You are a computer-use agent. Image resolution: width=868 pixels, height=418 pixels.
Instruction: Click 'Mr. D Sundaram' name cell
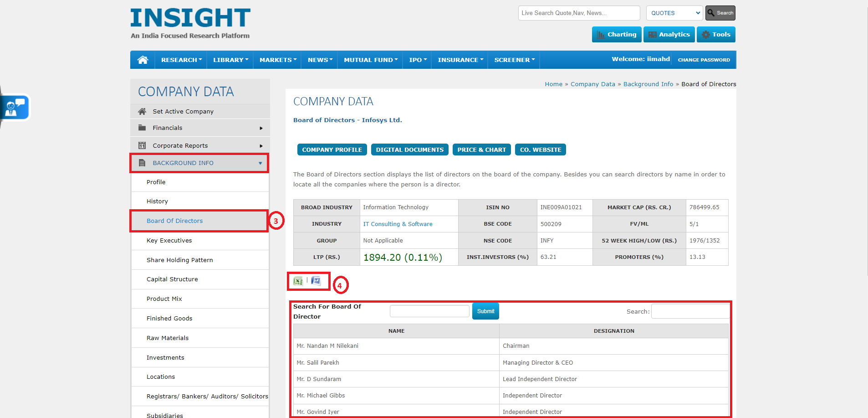tap(396, 379)
